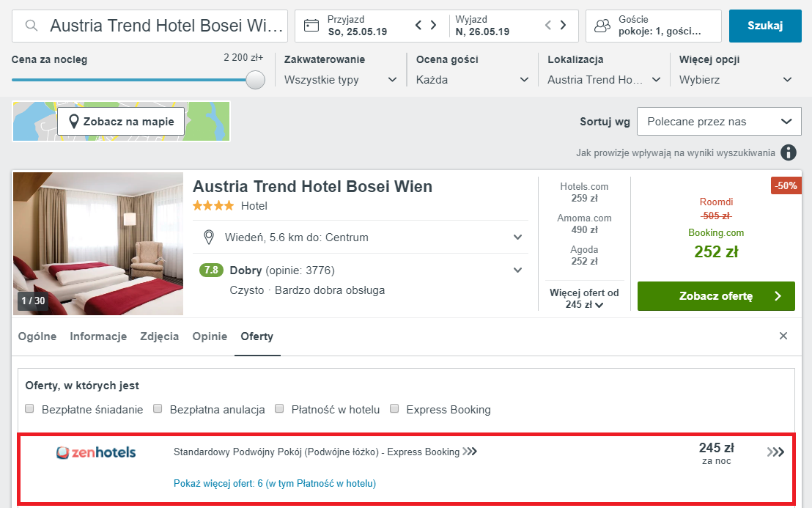Go to next check-in date arrow

coord(434,26)
